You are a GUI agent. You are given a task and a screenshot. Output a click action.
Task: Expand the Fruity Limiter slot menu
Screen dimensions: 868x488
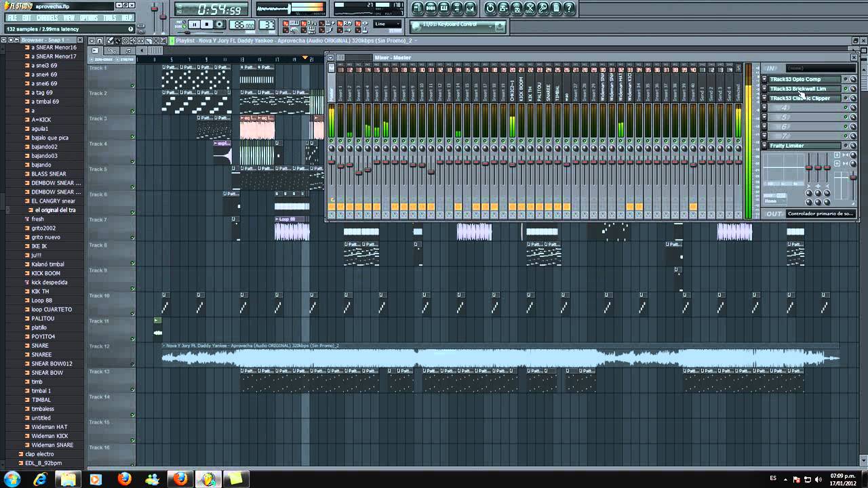765,146
